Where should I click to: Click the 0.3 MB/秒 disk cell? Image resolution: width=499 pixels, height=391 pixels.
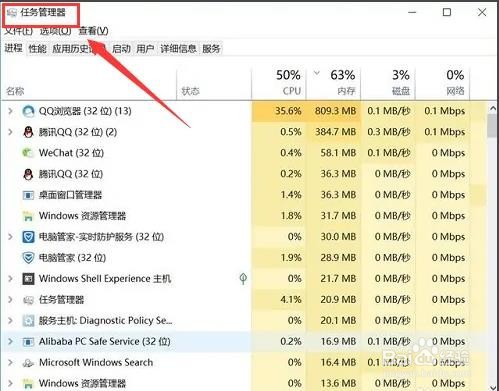388,132
